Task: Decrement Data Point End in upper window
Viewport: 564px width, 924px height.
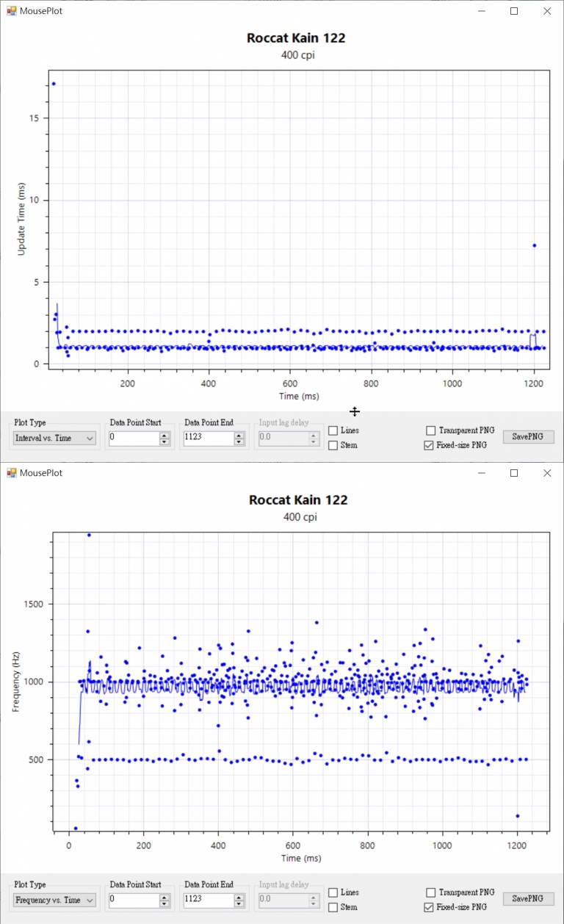Action: tap(239, 441)
